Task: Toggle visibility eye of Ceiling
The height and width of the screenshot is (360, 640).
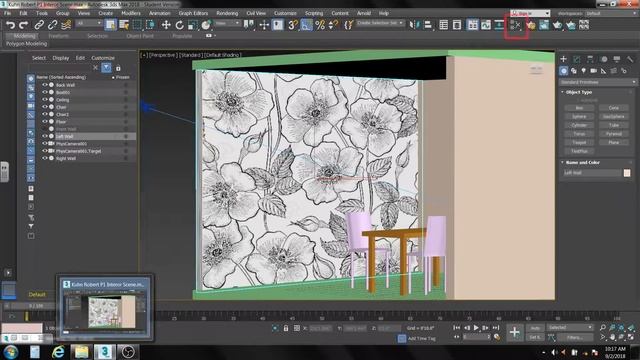Action: pyautogui.click(x=45, y=100)
